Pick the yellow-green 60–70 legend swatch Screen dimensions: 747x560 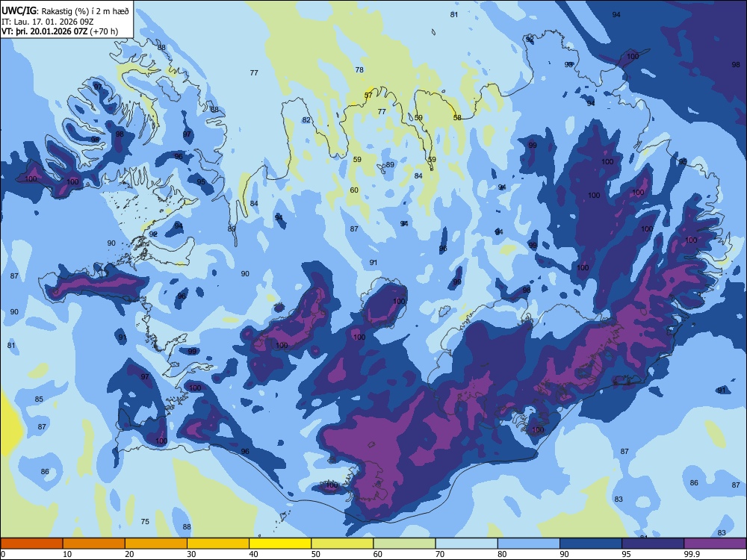point(404,544)
